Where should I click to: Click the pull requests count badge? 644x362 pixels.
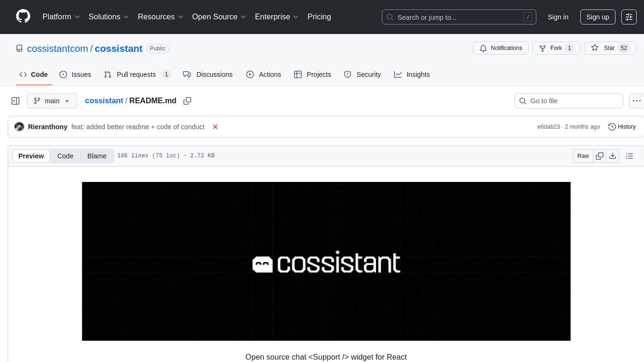click(x=166, y=74)
